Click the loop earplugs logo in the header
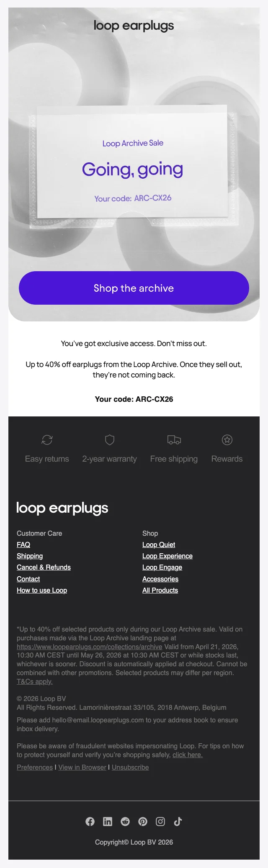Viewport: 268px width, 868px height. pos(134,26)
